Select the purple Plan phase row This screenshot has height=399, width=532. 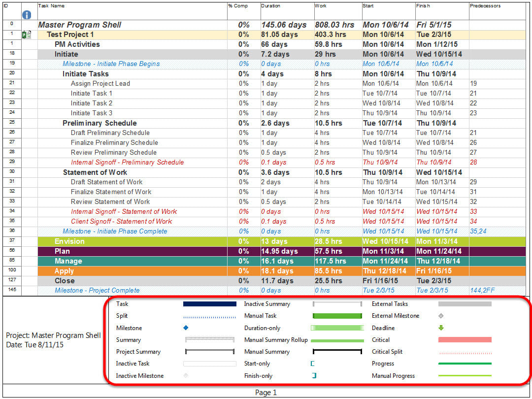pyautogui.click(x=265, y=251)
